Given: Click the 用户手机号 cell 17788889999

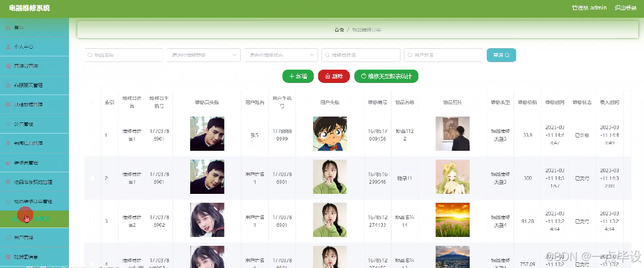Looking at the screenshot, I should pos(282,134).
